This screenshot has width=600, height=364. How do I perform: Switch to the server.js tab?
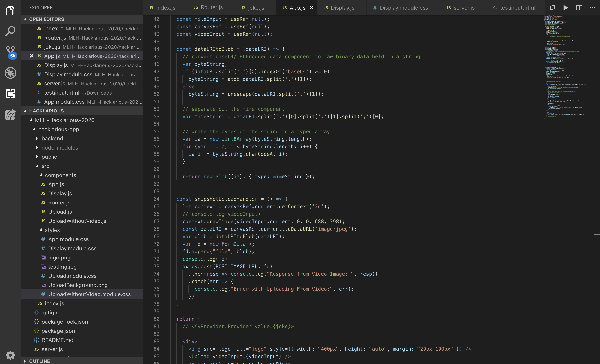(x=464, y=7)
